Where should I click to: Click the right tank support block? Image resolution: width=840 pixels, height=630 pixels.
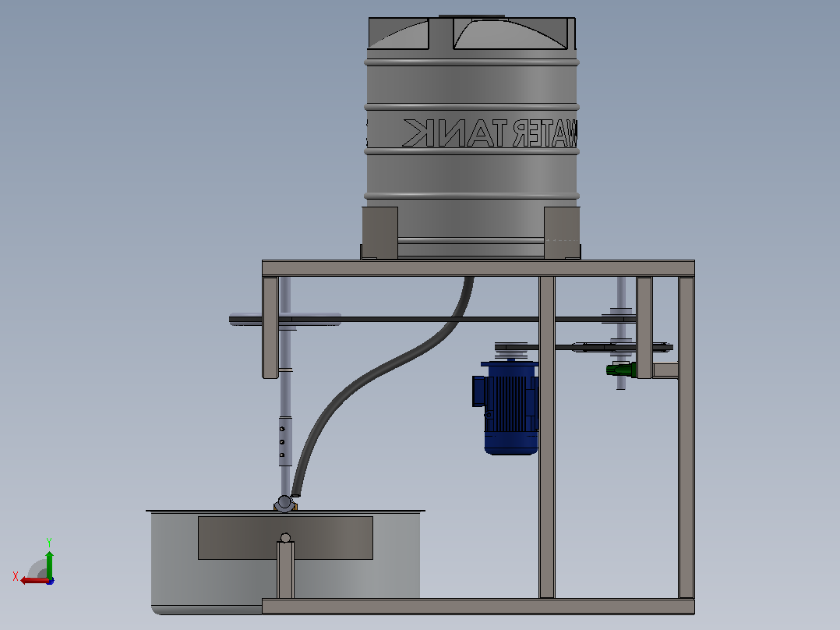(x=562, y=232)
